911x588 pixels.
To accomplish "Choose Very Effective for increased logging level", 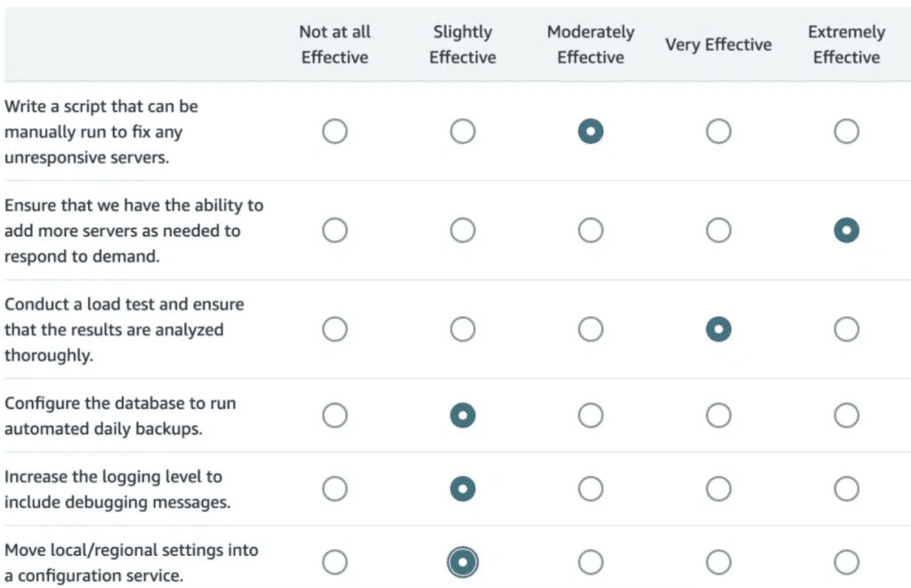I will 718,488.
